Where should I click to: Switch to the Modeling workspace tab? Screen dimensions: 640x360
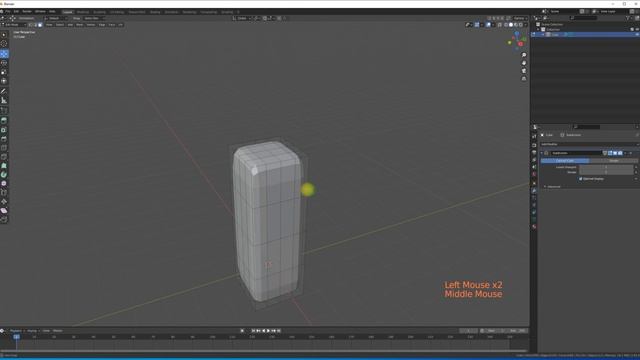point(83,12)
